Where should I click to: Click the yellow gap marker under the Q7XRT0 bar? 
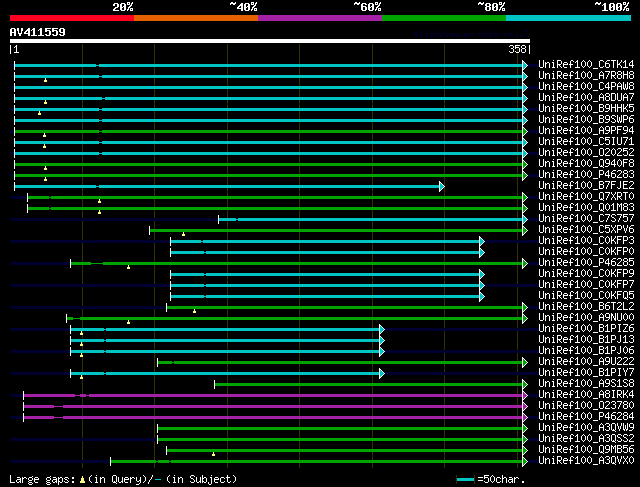point(99,201)
